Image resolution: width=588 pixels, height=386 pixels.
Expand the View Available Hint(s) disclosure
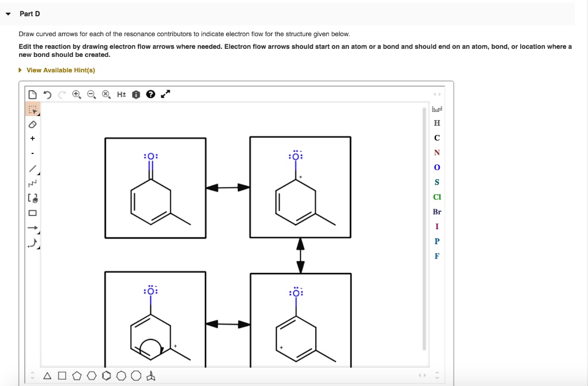point(19,69)
